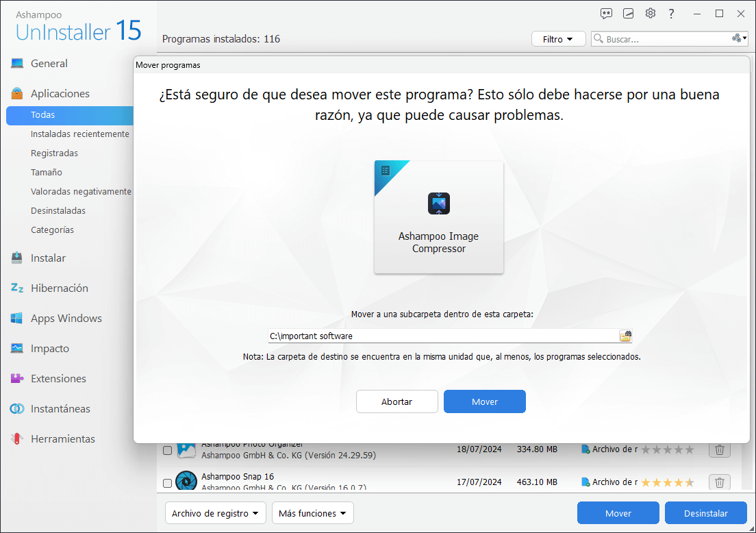Click the Ashampoo Image Compressor program icon

click(x=439, y=203)
